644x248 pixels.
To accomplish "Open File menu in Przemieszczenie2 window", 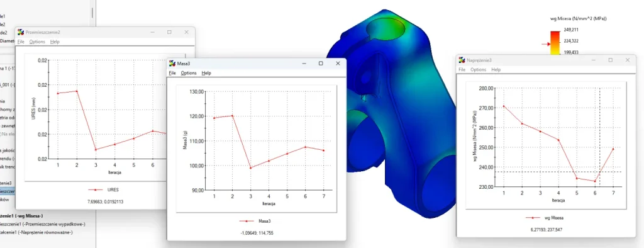I will (x=21, y=42).
